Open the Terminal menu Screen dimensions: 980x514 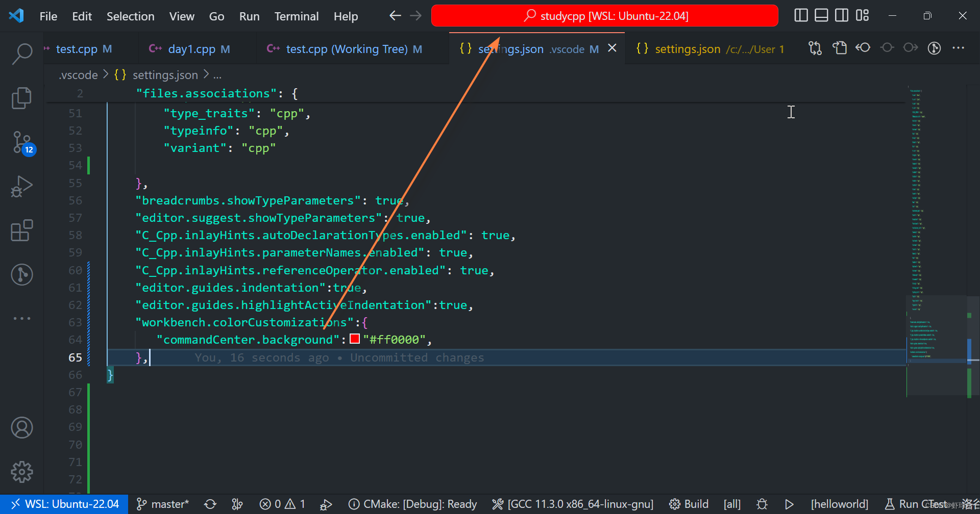(297, 16)
